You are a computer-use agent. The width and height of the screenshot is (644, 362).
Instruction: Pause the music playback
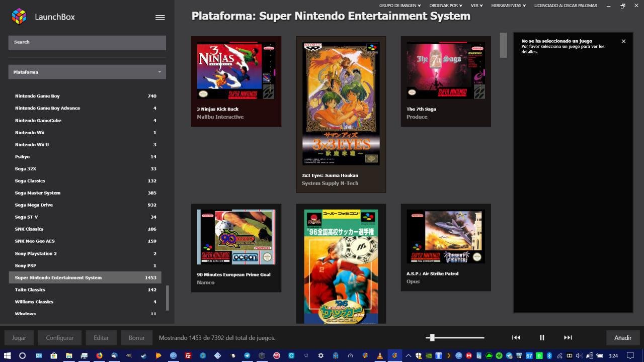tap(542, 338)
